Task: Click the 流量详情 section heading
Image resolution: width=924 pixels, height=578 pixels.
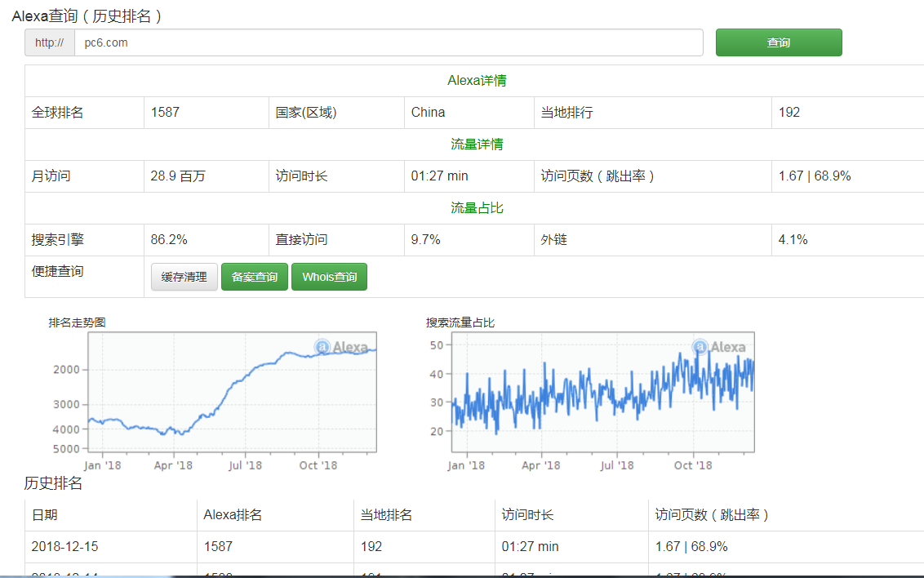Action: coord(477,144)
